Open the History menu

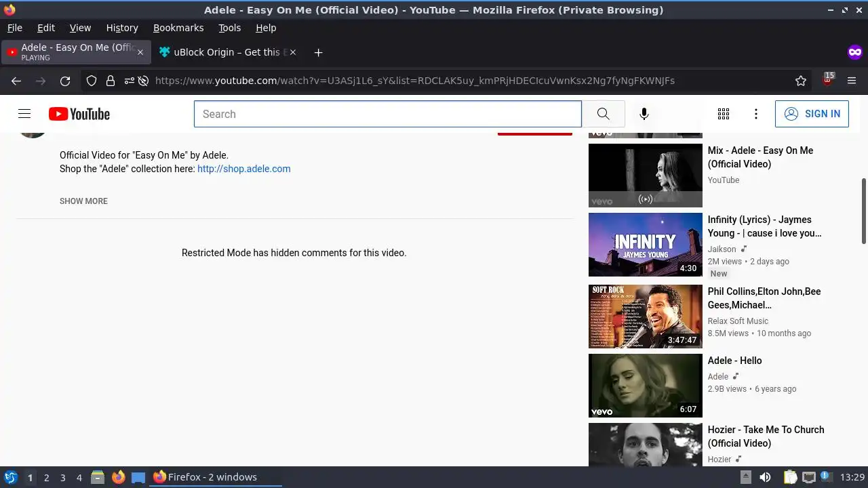point(122,28)
